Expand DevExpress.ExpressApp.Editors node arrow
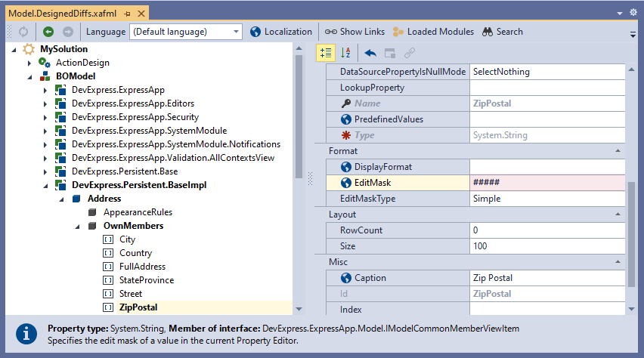The width and height of the screenshot is (644, 358). [45, 104]
